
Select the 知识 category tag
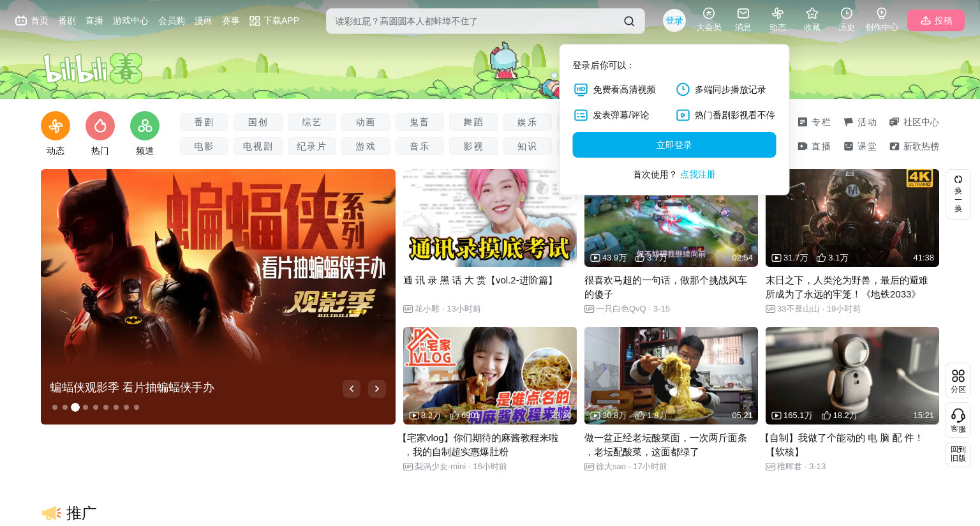tap(528, 146)
